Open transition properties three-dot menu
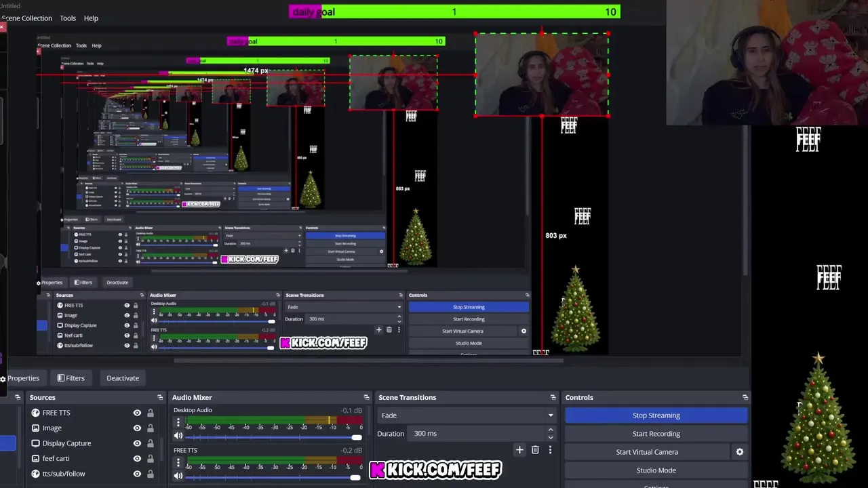 click(550, 449)
